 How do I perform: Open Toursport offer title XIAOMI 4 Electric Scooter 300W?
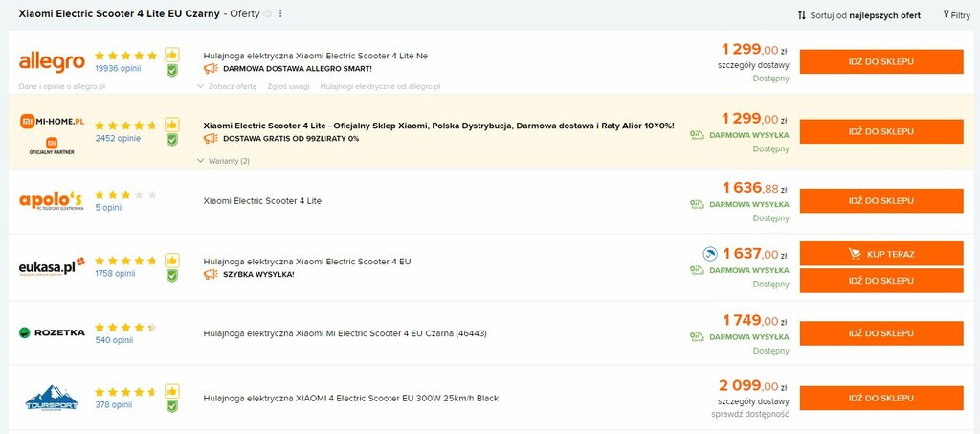[350, 398]
